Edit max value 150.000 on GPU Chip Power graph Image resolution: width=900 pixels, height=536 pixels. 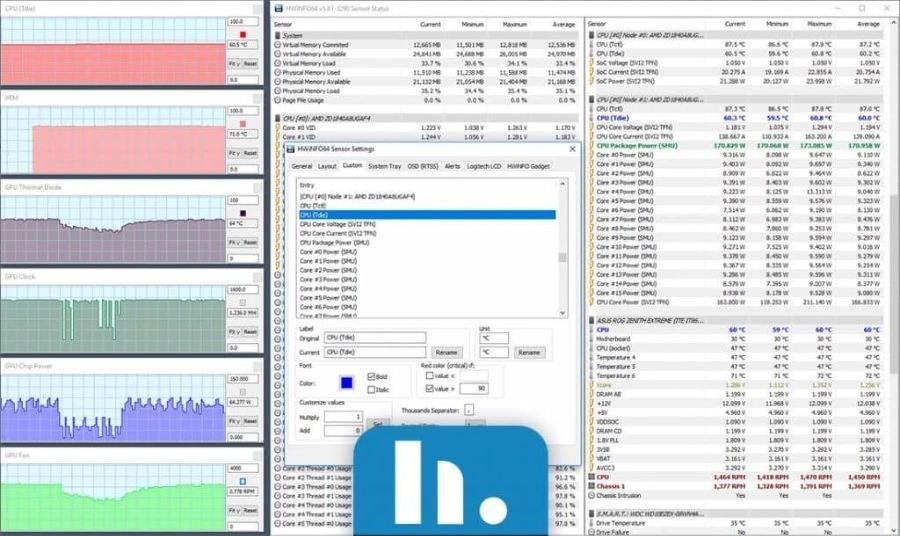point(243,379)
